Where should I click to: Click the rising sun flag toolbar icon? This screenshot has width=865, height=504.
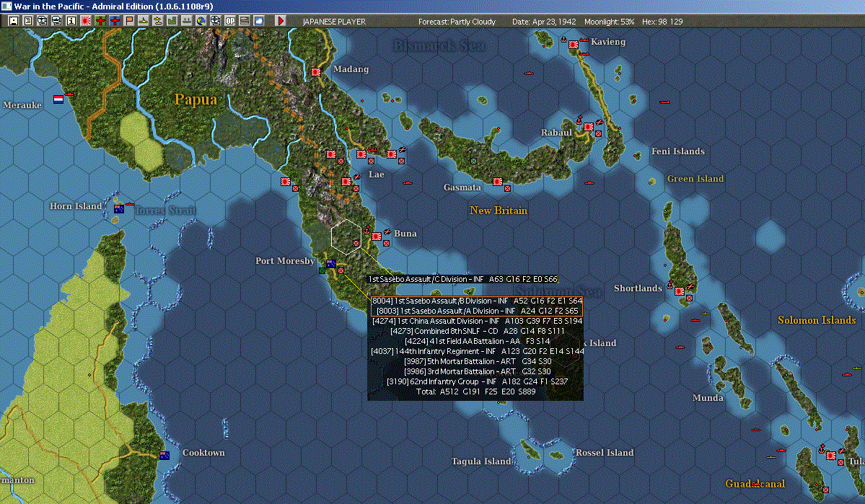(86, 21)
